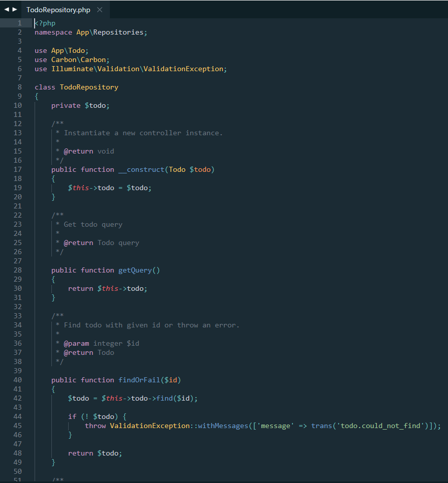This screenshot has height=483, width=448.
Task: Click '@return void' annotation
Action: (89, 151)
